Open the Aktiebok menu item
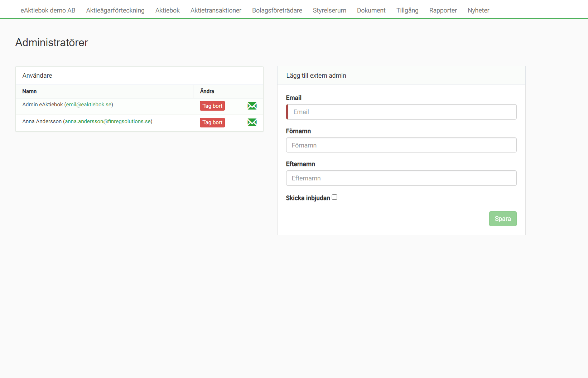The width and height of the screenshot is (588, 378). pos(168,10)
